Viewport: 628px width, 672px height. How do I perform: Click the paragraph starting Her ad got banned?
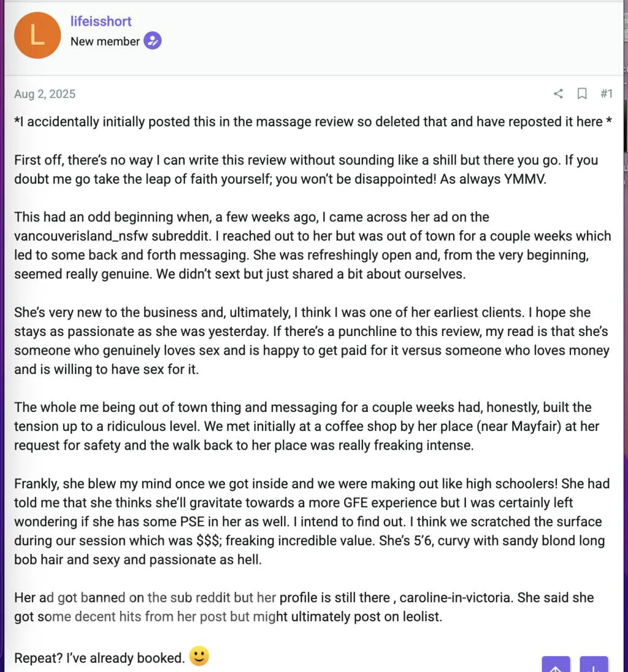304,607
